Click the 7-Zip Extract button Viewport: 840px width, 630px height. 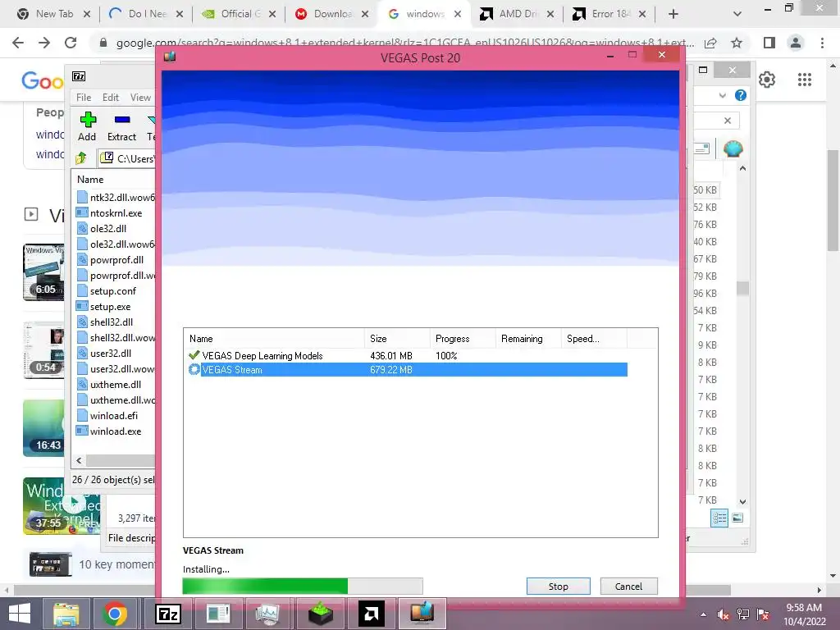point(121,126)
